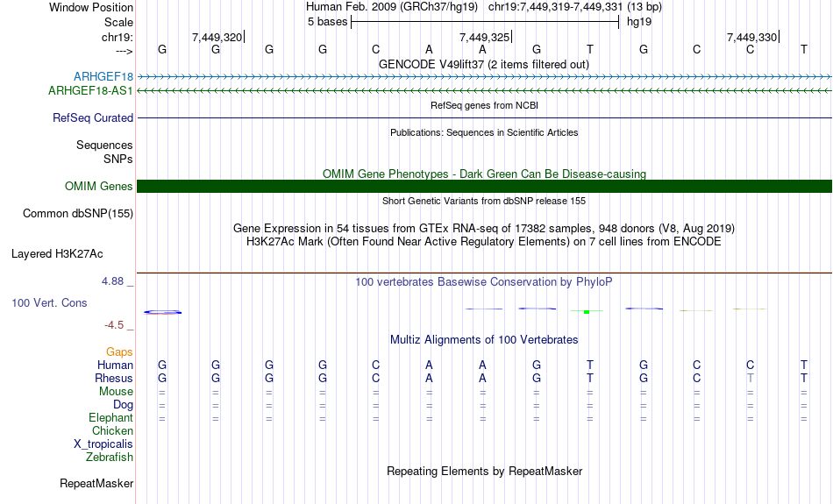Image resolution: width=833 pixels, height=504 pixels.
Task: Click the 7,449,325 coordinate marker
Action: [x=485, y=37]
